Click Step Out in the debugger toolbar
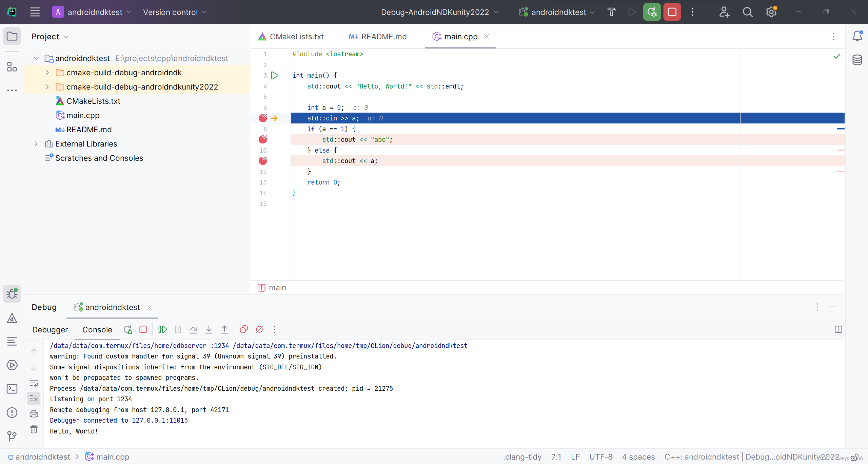Image resolution: width=868 pixels, height=464 pixels. click(224, 329)
